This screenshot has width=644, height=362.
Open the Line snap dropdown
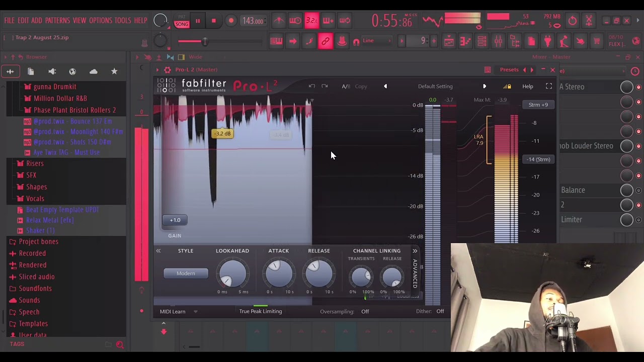(x=377, y=41)
